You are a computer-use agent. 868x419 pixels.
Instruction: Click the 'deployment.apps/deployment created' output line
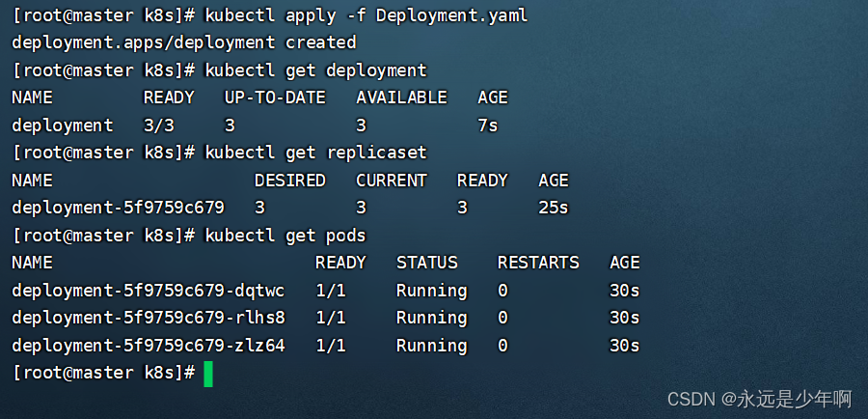click(x=184, y=42)
